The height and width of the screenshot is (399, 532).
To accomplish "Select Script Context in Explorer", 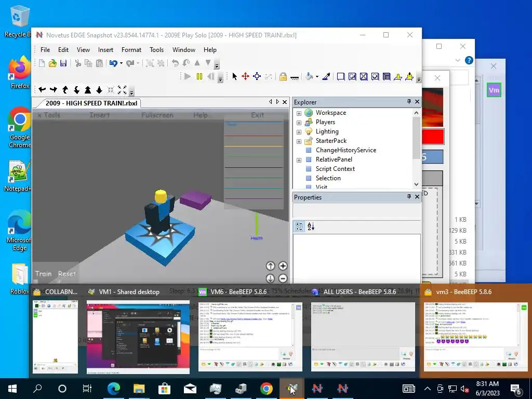I will click(x=335, y=169).
